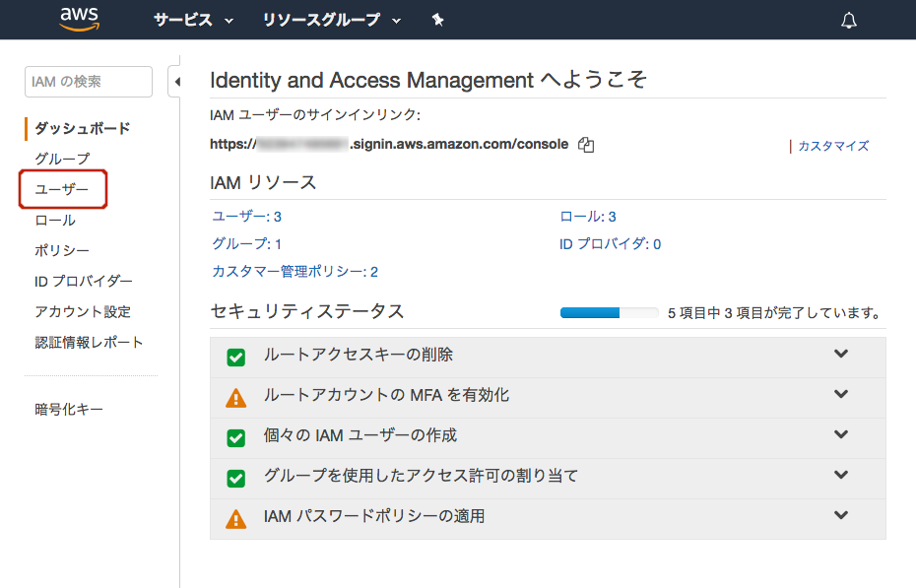
Task: Copy the IAM sign-in link icon
Action: (x=586, y=145)
